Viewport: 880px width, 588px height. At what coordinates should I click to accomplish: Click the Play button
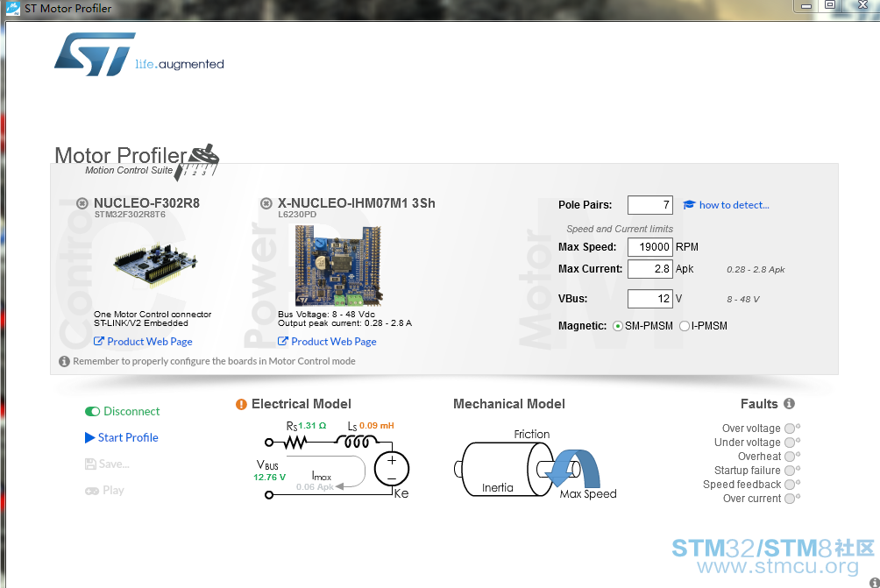[x=104, y=491]
